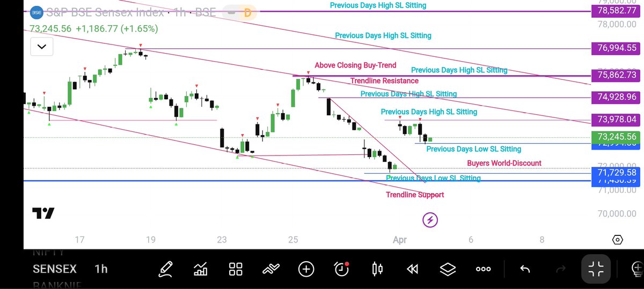The width and height of the screenshot is (644, 289).
Task: Tap the '17' date on time axis
Action: coord(79,240)
